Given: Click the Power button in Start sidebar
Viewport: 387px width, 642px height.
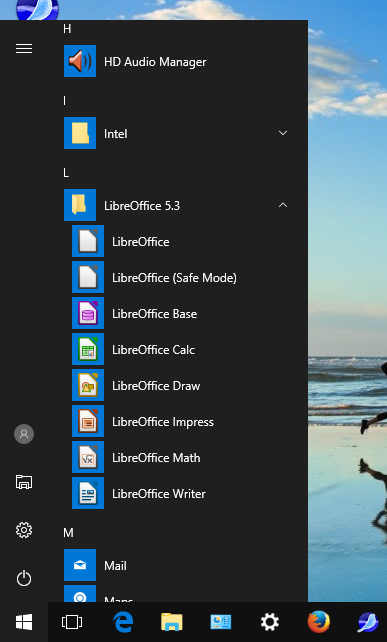Looking at the screenshot, I should (24, 578).
